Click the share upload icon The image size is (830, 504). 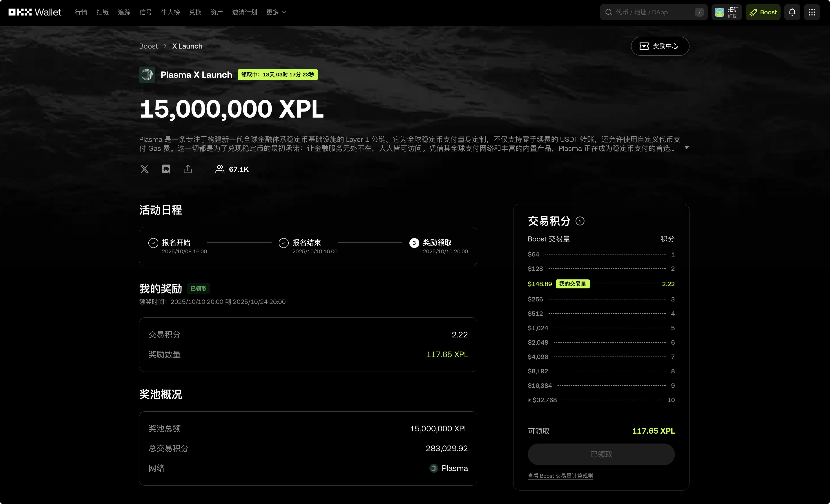click(x=188, y=169)
